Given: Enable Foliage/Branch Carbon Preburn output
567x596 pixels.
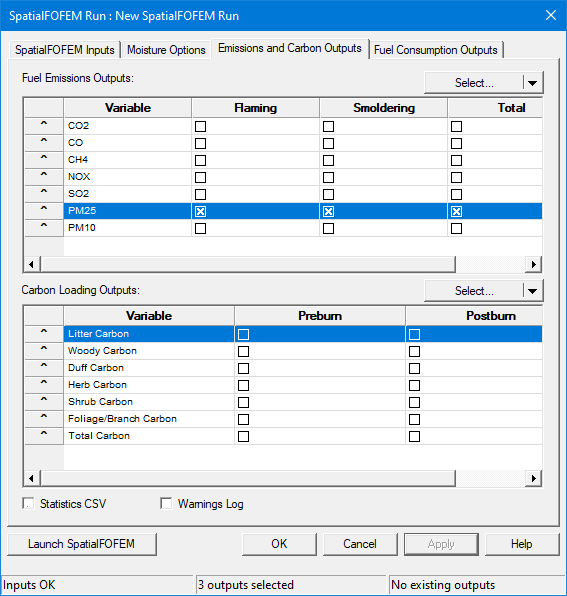Looking at the screenshot, I should (243, 420).
